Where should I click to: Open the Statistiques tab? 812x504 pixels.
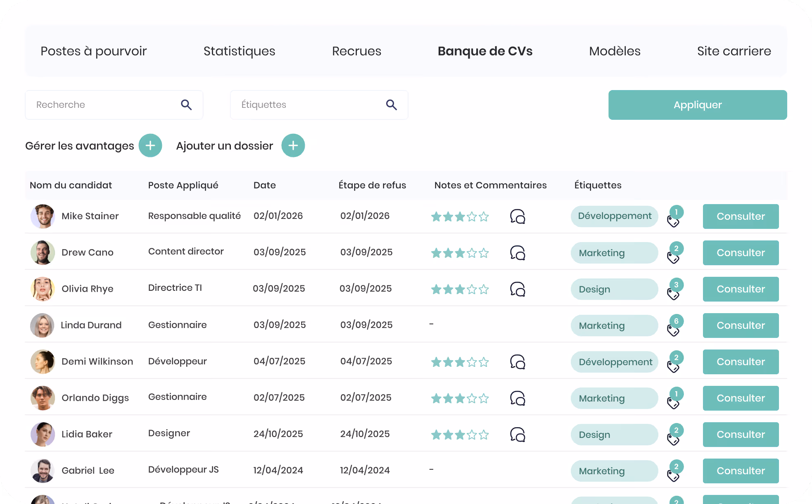point(240,51)
